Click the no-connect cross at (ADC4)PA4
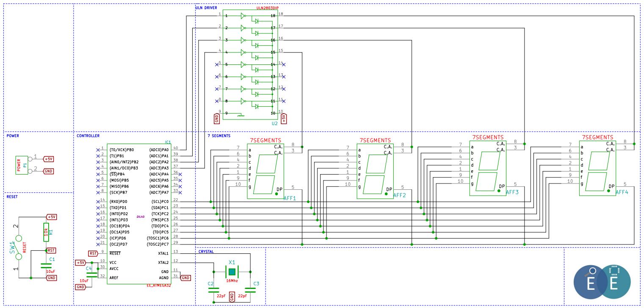Image resolution: width=644 pixels, height=308 pixels. 180,174
